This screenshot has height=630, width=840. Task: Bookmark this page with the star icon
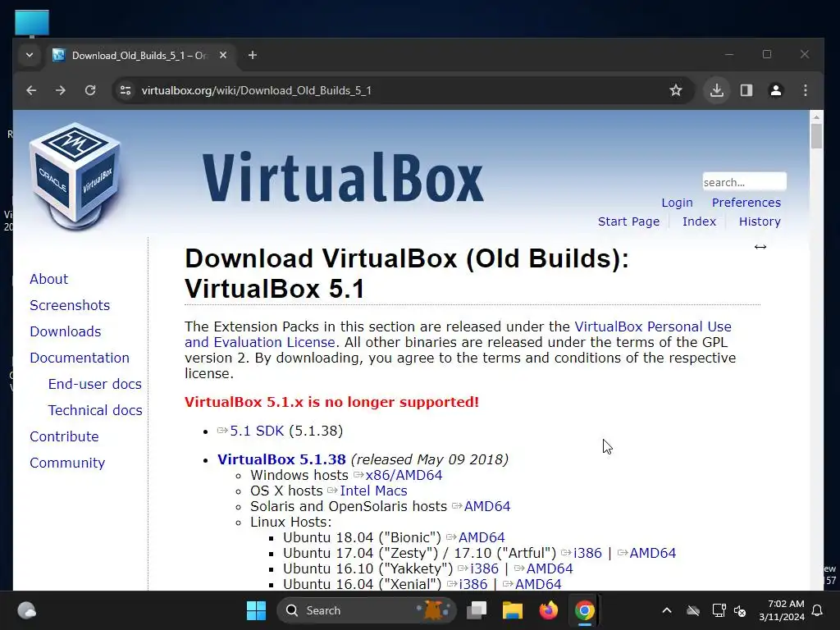676,90
